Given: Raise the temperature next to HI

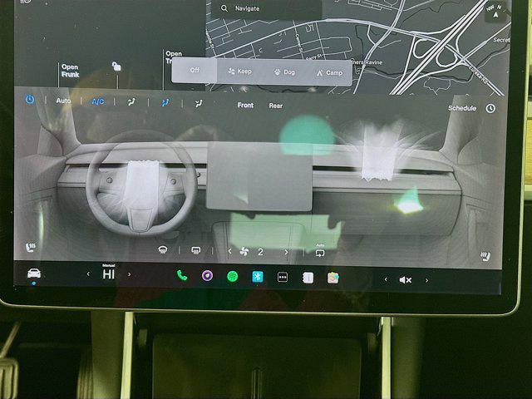Looking at the screenshot, I should 129,274.
